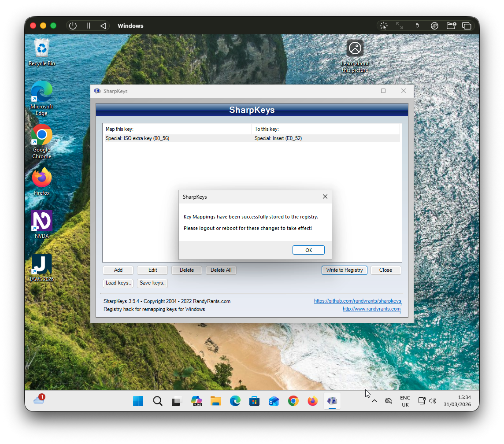Open Microsoft Edge from the taskbar
The width and height of the screenshot is (504, 444).
point(235,401)
